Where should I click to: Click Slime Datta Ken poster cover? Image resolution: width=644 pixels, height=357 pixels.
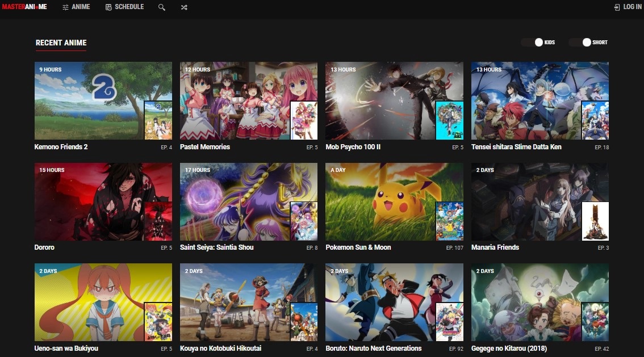[x=595, y=120]
